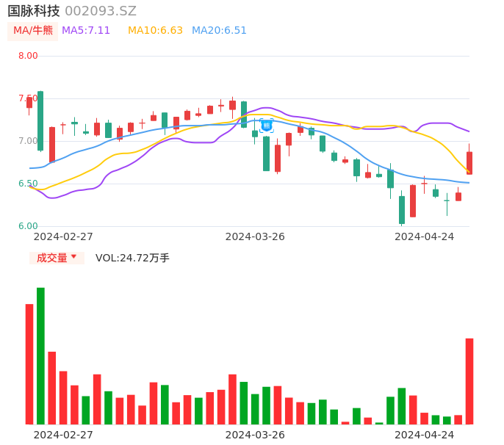This screenshot has width=504, height=445.
Task: Click the stock code 002093.SZ
Action: click(x=101, y=11)
